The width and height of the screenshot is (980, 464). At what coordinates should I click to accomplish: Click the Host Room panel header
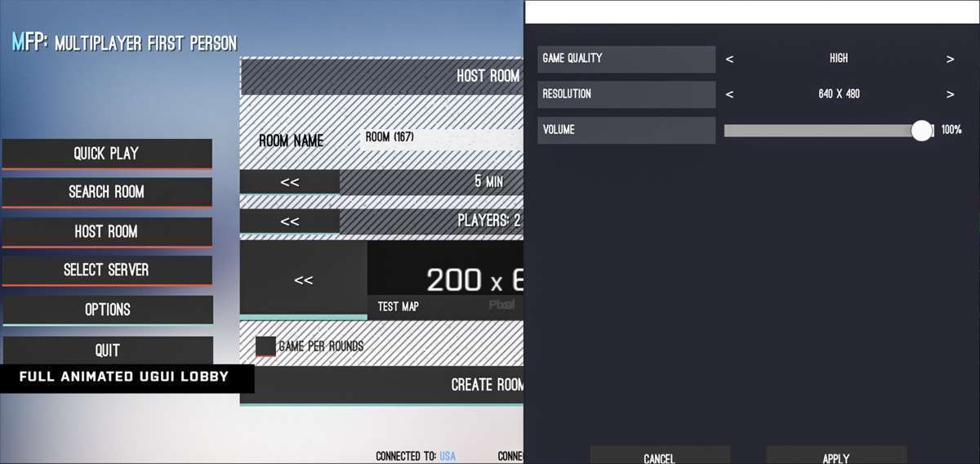pyautogui.click(x=381, y=75)
